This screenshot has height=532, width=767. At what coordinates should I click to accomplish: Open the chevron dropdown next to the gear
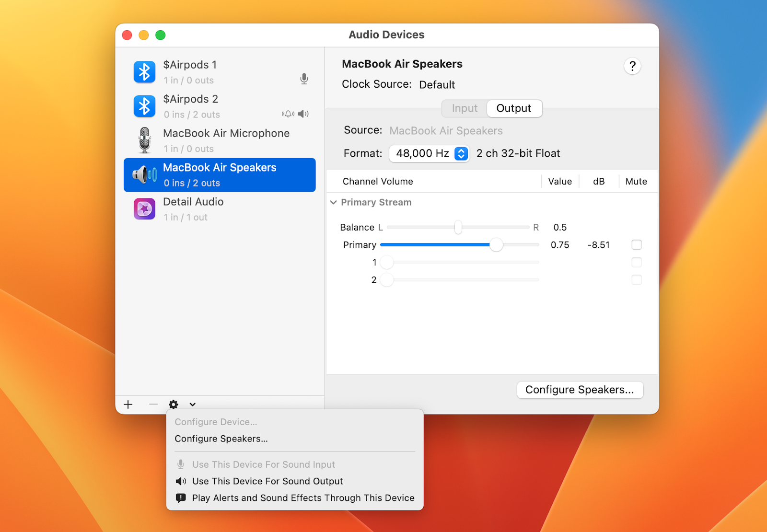[x=193, y=405]
